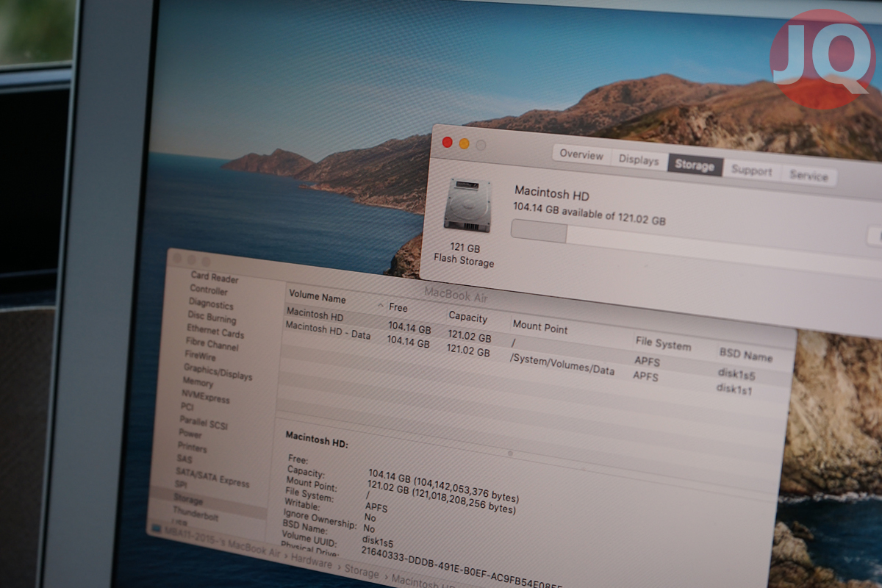Select Controller in sidebar
This screenshot has height=588, width=882.
pyautogui.click(x=209, y=290)
